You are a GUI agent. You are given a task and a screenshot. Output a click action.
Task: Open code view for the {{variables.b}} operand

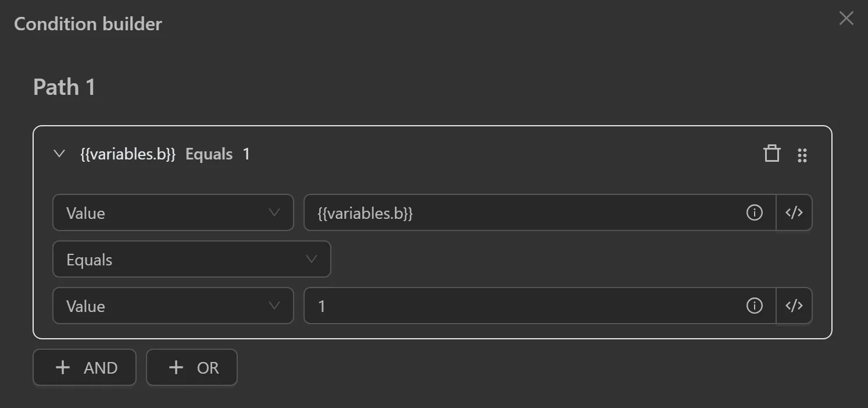click(x=794, y=212)
